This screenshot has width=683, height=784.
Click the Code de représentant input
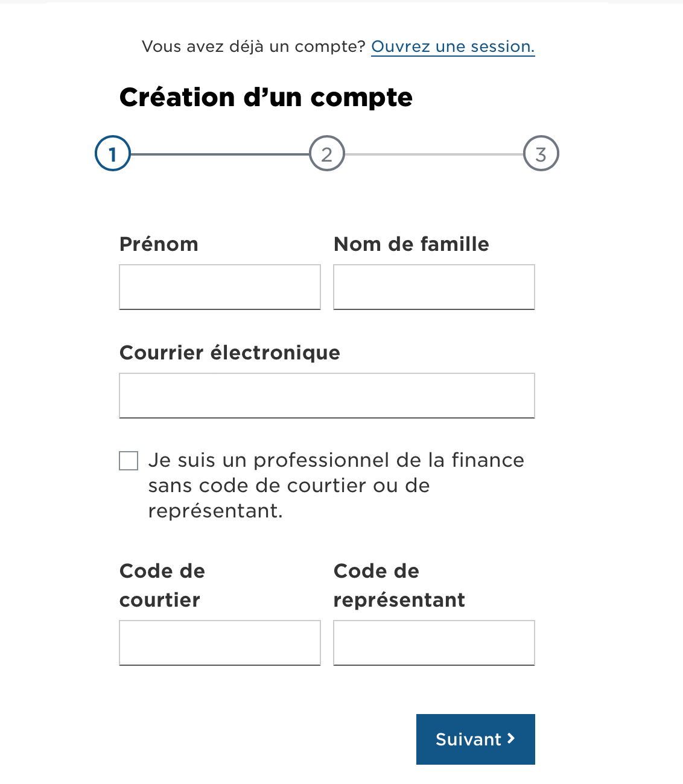pos(434,643)
